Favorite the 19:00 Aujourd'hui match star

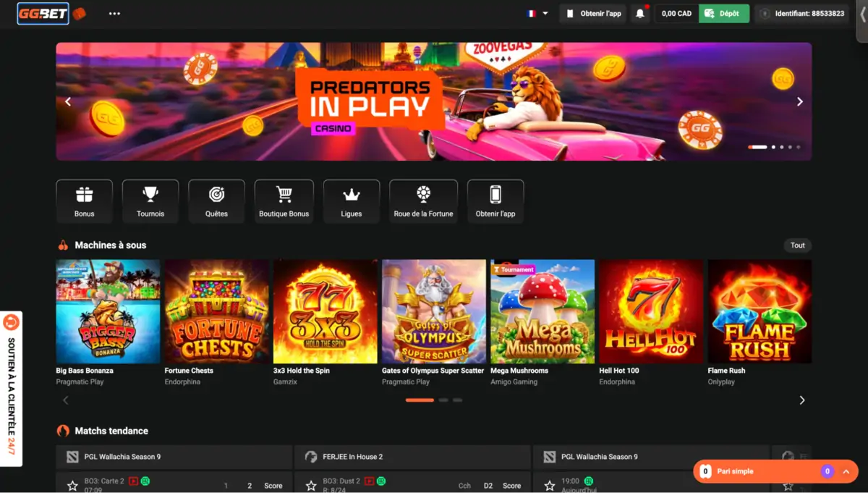coord(550,486)
